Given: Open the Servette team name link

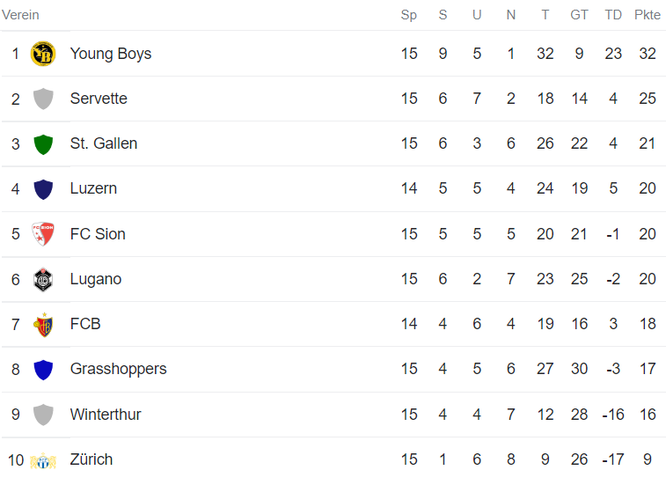Looking at the screenshot, I should pos(99,99).
